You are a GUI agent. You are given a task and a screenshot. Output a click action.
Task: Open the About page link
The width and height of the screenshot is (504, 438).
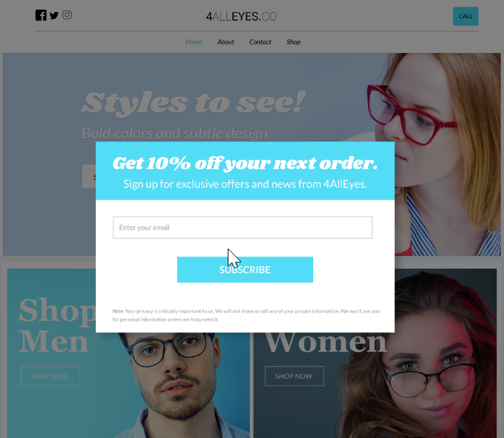tap(225, 42)
